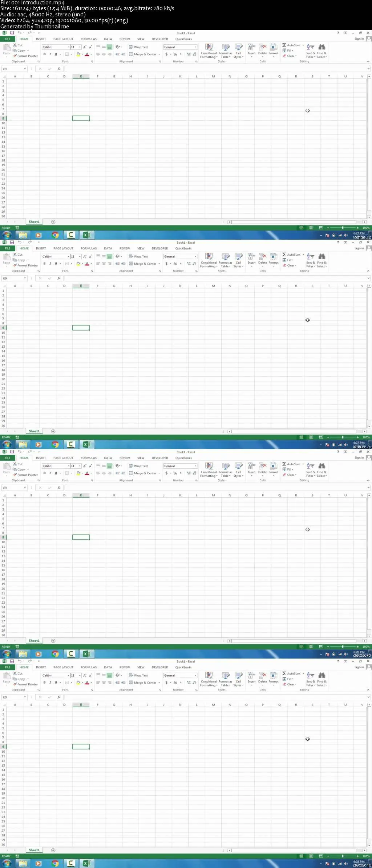
Task: Open Conditional Formatting menu in the 00:00:20 frame
Action: (x=209, y=260)
